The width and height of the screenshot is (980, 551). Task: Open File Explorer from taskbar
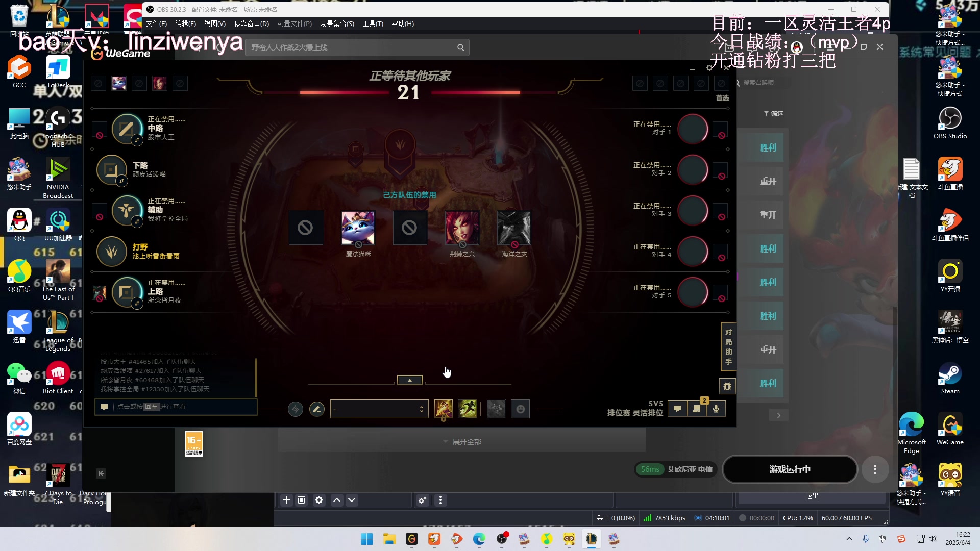click(389, 539)
